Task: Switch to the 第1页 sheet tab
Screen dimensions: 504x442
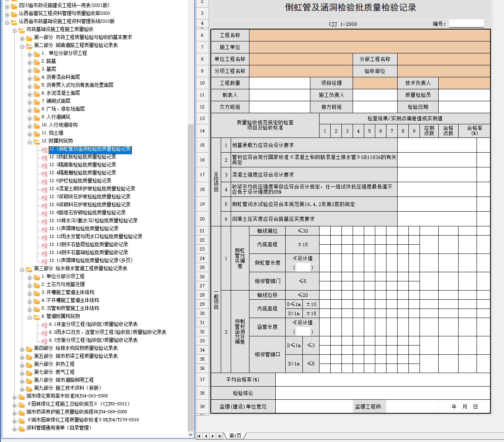Action: (x=235, y=436)
